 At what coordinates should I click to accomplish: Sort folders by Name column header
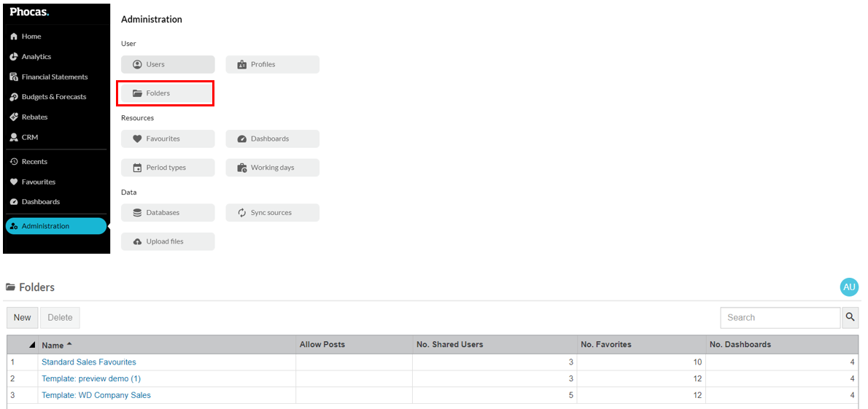click(53, 345)
